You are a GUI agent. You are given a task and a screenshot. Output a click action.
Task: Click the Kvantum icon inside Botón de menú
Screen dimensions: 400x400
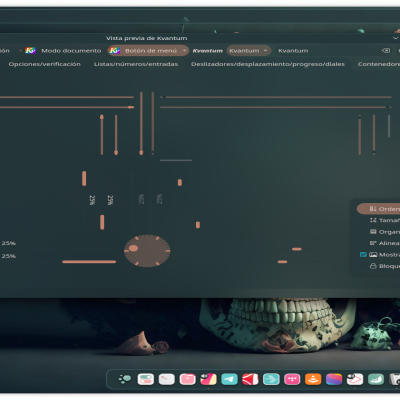coord(114,51)
